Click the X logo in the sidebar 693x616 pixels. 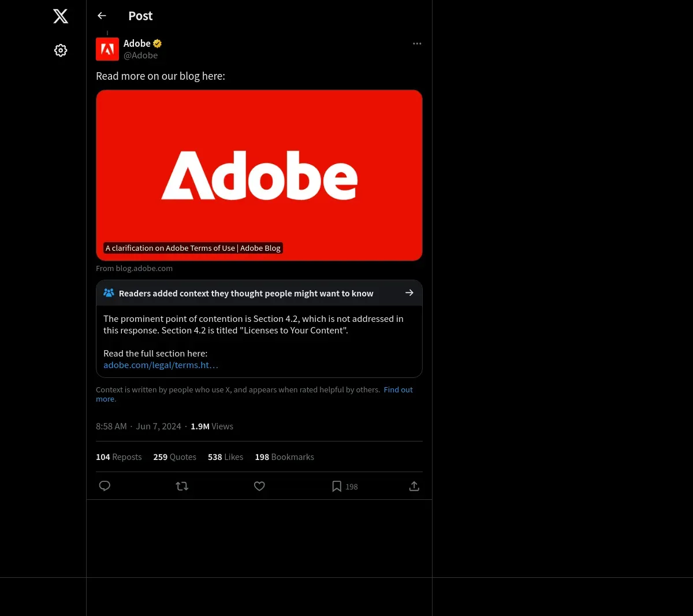tap(61, 16)
